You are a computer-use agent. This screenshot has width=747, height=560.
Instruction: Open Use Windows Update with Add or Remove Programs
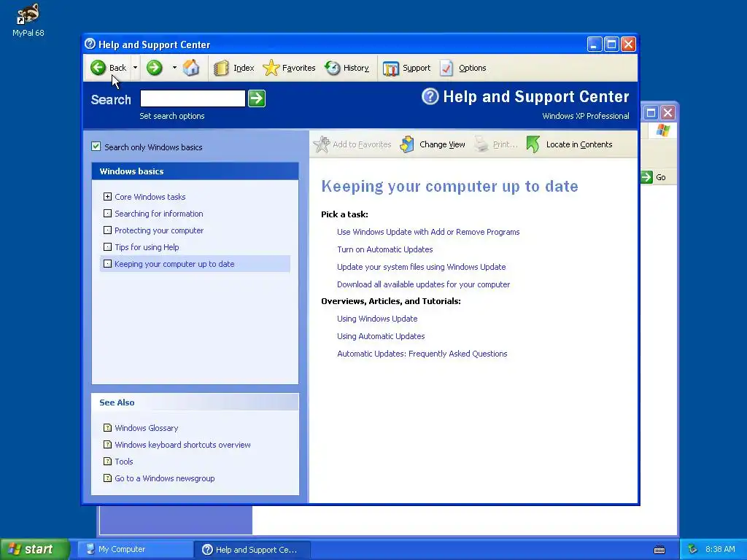[428, 232]
